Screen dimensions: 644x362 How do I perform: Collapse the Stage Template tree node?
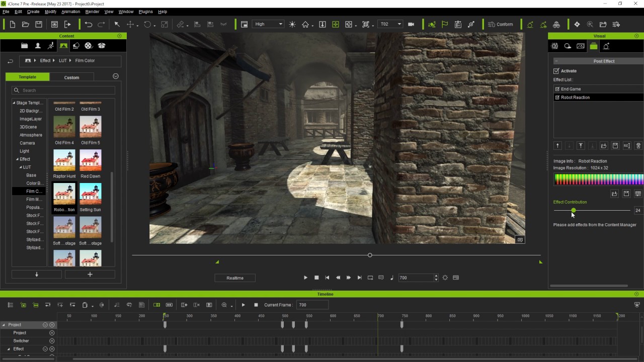pos(14,103)
